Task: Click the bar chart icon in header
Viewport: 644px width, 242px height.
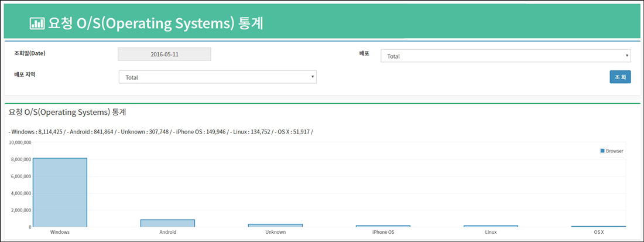Action: (37, 23)
